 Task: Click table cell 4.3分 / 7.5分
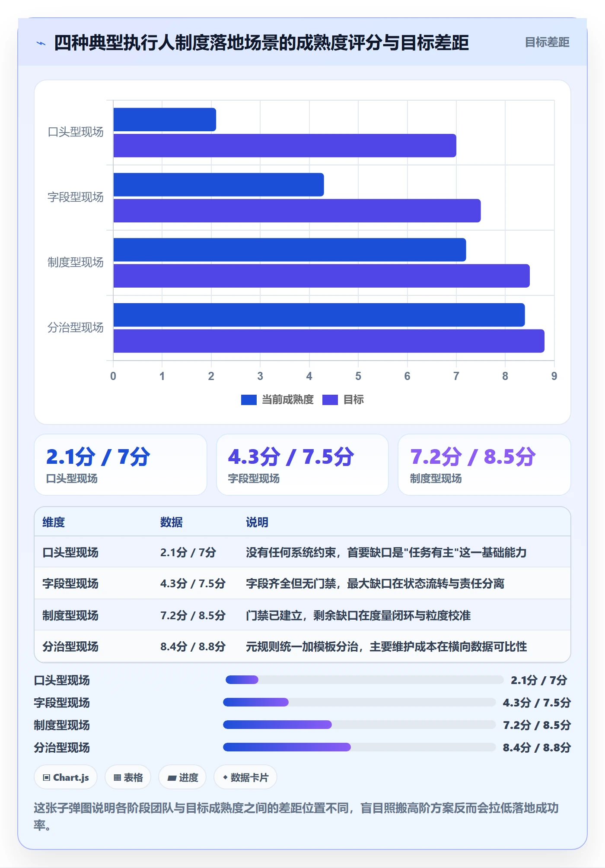pos(193,583)
